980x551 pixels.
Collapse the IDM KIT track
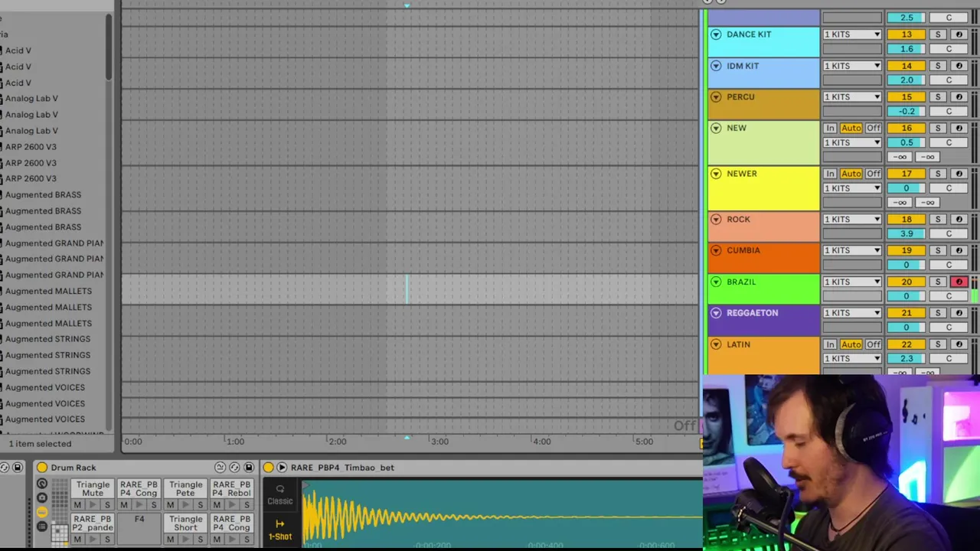click(x=716, y=66)
